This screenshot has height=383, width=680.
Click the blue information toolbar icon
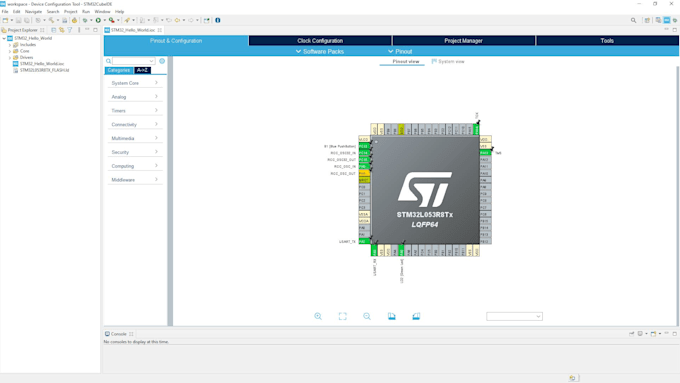click(x=218, y=20)
